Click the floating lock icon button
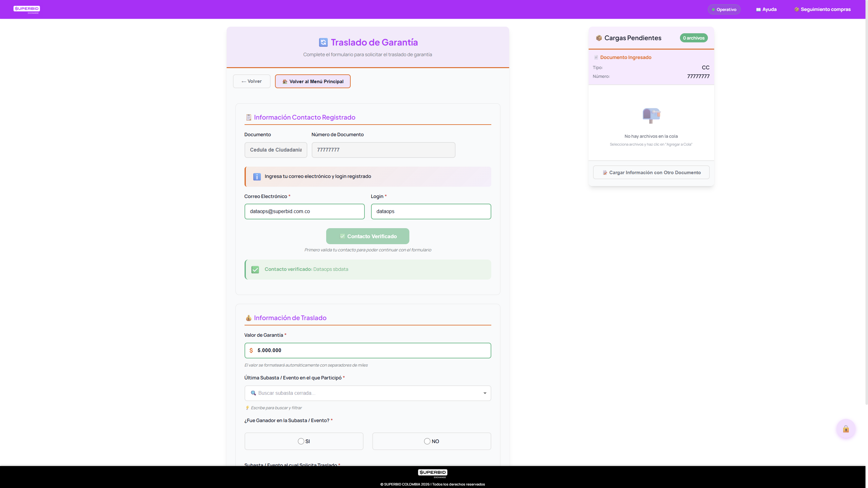This screenshot has height=488, width=868. click(x=846, y=429)
